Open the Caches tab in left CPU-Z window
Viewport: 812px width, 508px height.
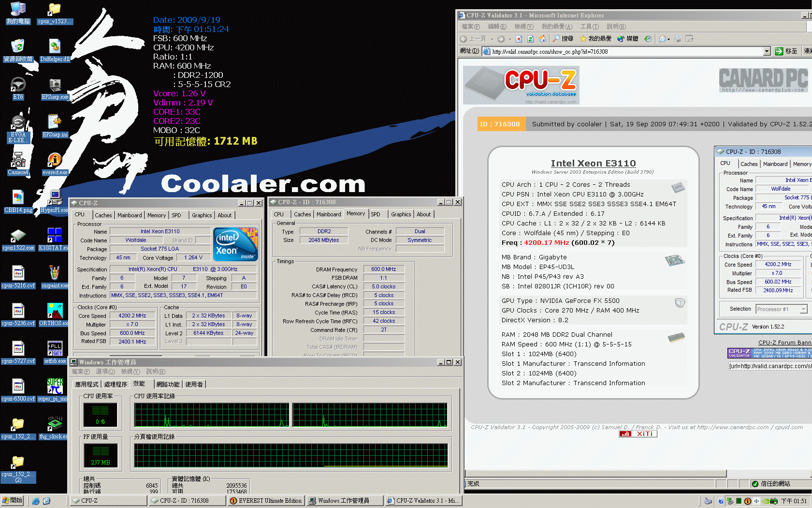click(x=103, y=215)
